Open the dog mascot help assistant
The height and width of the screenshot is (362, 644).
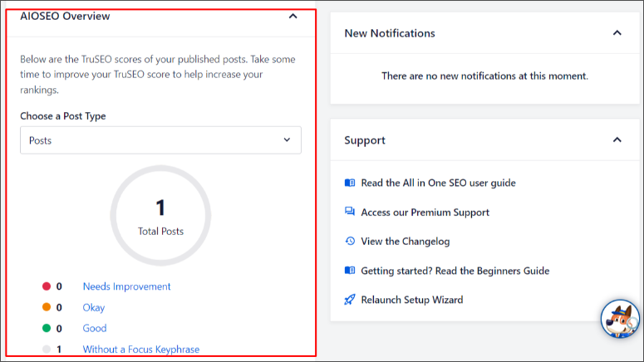620,319
